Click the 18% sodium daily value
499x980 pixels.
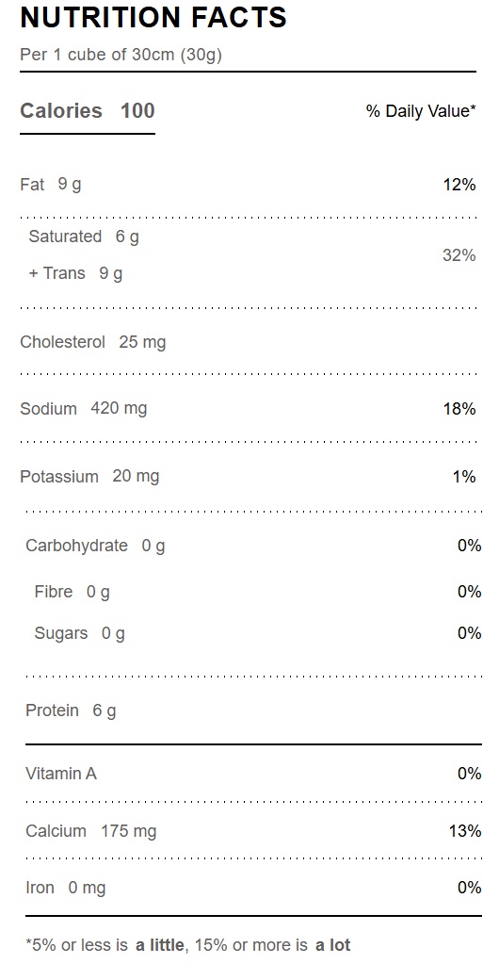pos(459,409)
